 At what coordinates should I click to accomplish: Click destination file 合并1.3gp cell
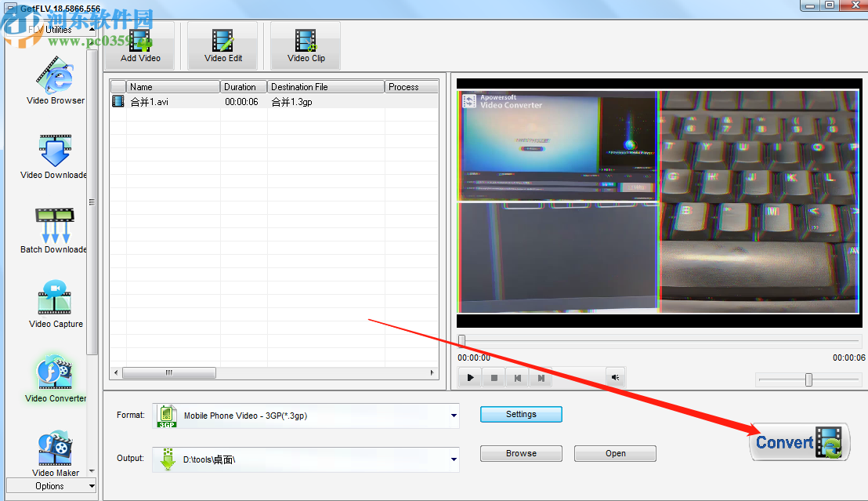[x=291, y=102]
